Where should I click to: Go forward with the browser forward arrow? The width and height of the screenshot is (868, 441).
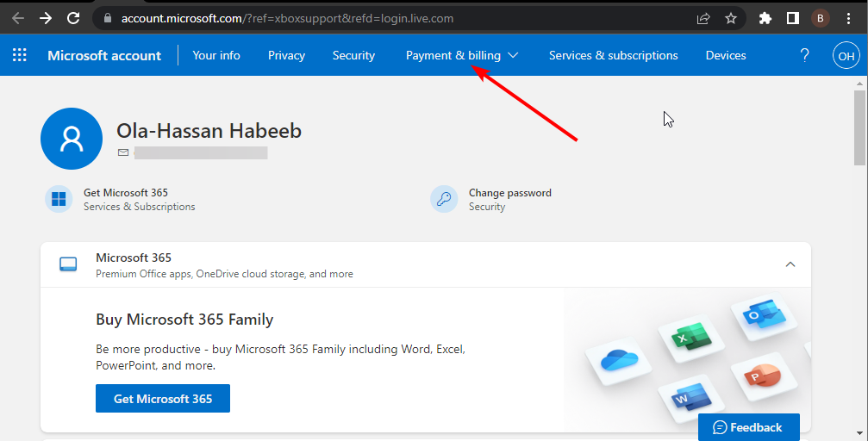tap(46, 18)
